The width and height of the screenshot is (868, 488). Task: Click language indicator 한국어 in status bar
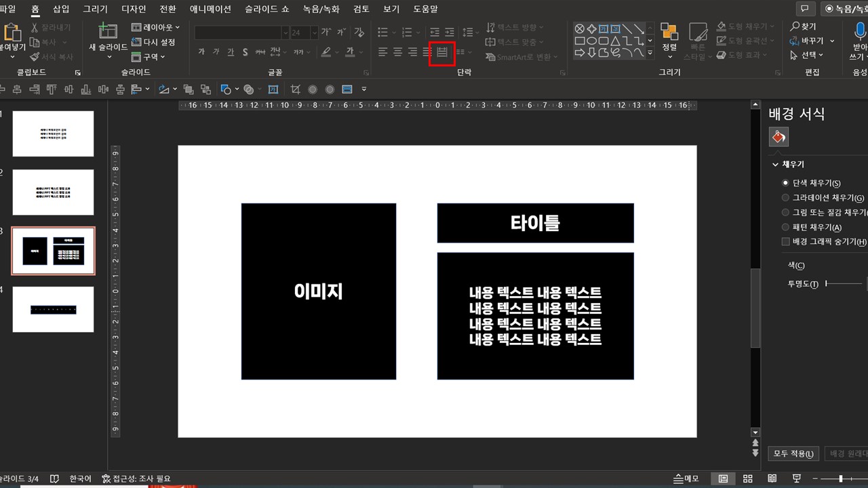(x=80, y=479)
